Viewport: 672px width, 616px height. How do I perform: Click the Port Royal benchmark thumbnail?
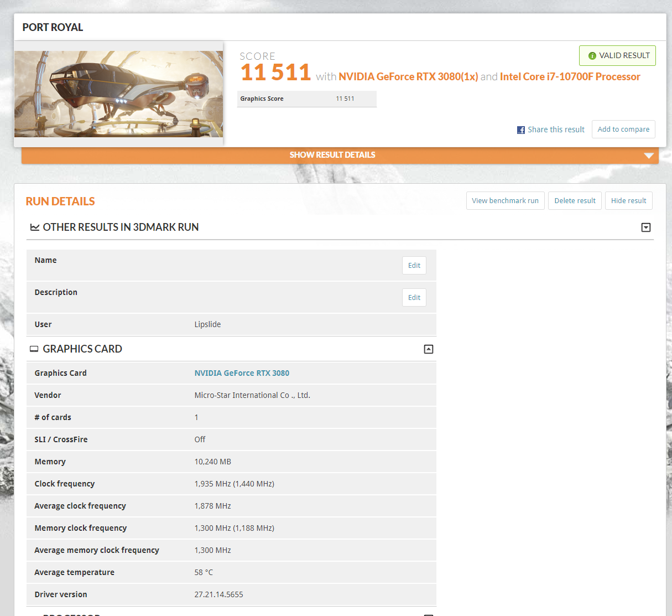[x=119, y=94]
